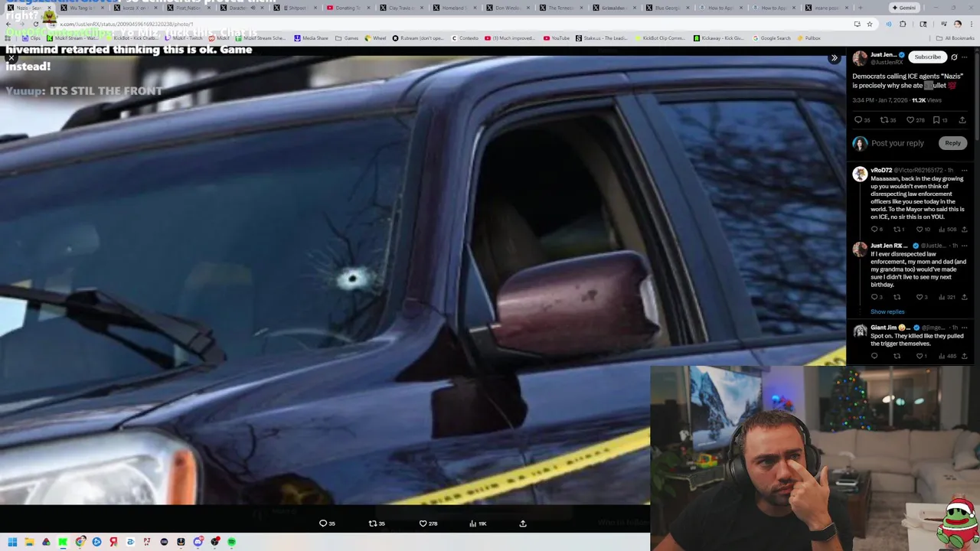This screenshot has height=551, width=980.
Task: Open the Pullbox bookmark
Action: pos(808,38)
